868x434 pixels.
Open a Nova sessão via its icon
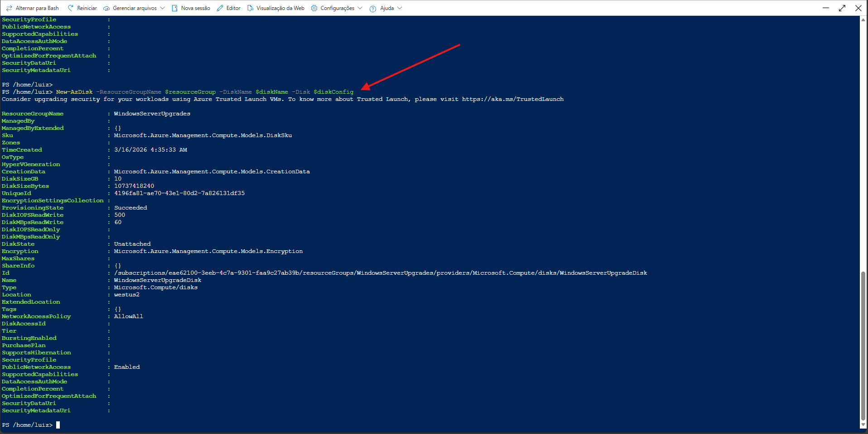[x=174, y=8]
